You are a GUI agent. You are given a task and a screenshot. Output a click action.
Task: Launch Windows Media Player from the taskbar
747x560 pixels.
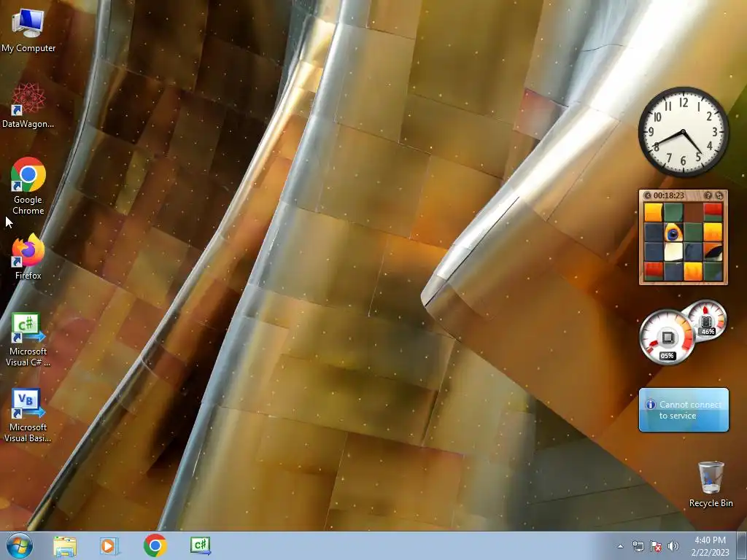(109, 545)
